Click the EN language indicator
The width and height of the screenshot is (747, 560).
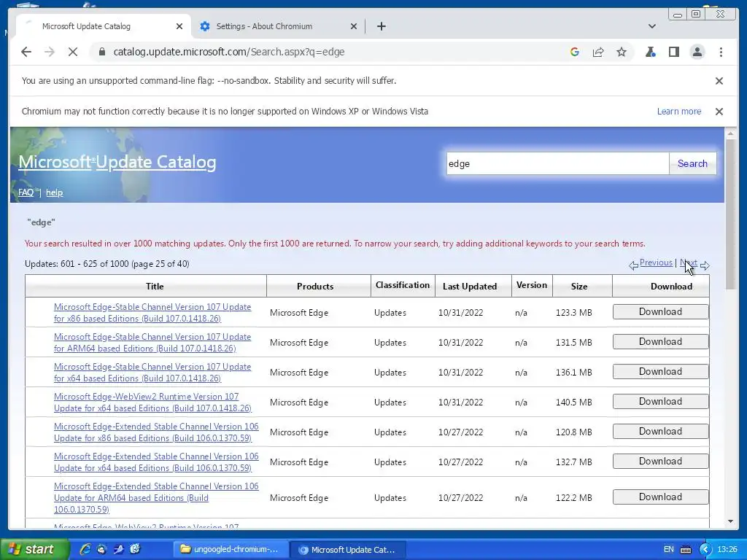668,550
